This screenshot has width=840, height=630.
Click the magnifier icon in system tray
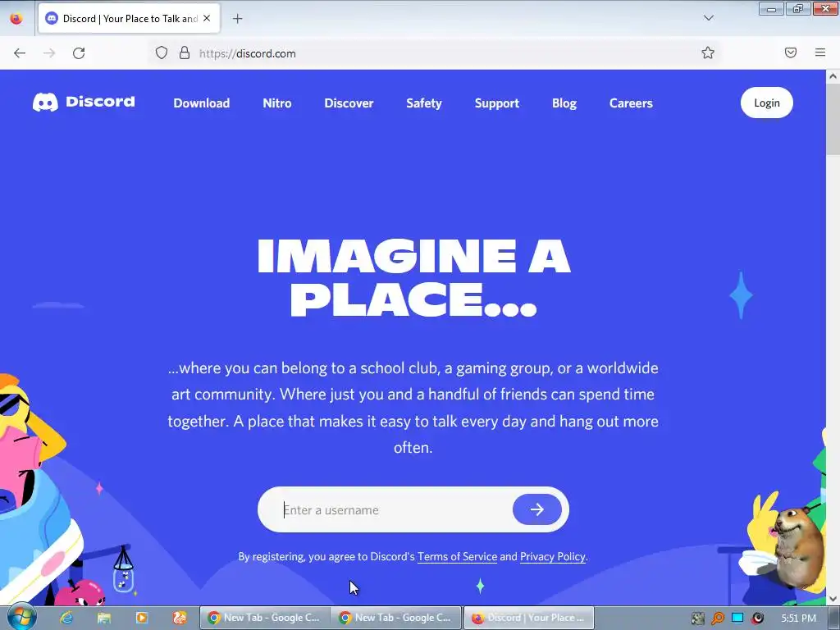[x=717, y=619]
